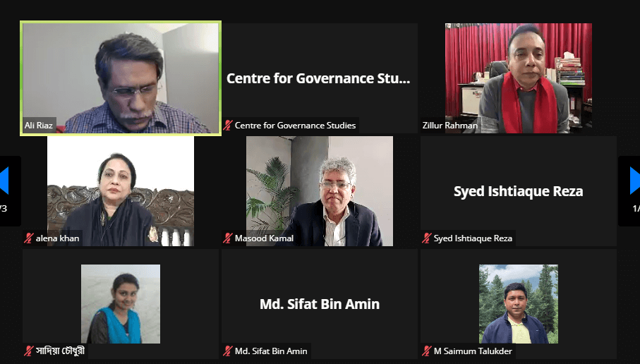This screenshot has height=364, width=640.
Task: Click muted mic icon beside alena khan
Action: 28,238
